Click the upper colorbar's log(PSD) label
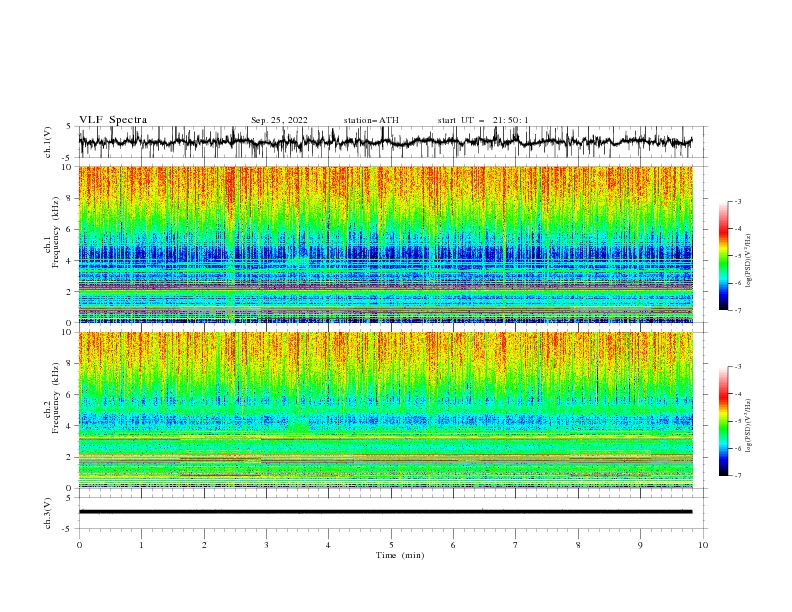 (748, 261)
